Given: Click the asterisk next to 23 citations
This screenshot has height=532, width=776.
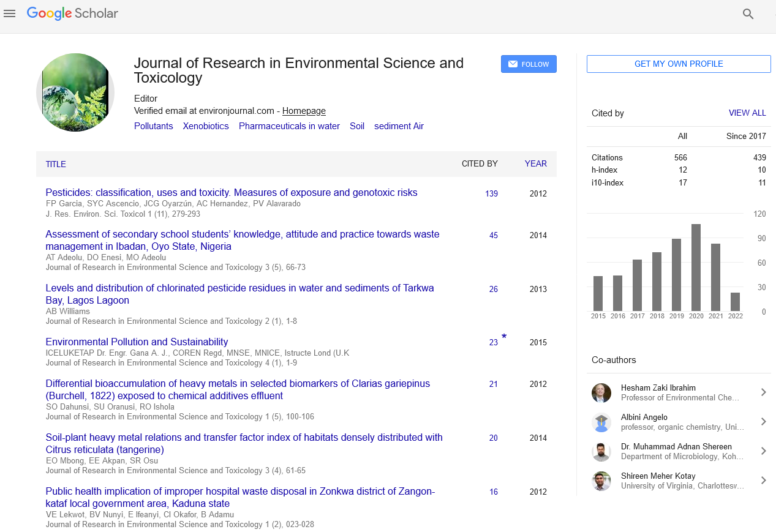Looking at the screenshot, I should click(x=504, y=337).
